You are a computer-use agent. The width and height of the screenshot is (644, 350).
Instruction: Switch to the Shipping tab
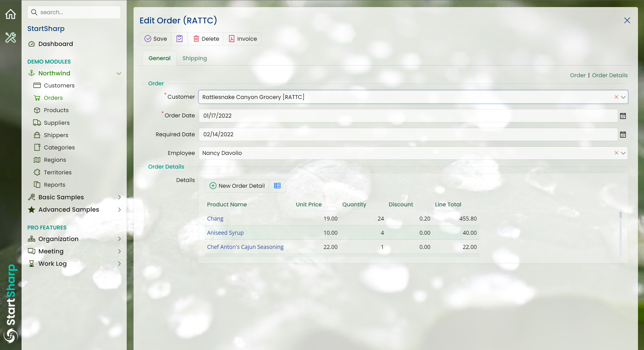195,58
